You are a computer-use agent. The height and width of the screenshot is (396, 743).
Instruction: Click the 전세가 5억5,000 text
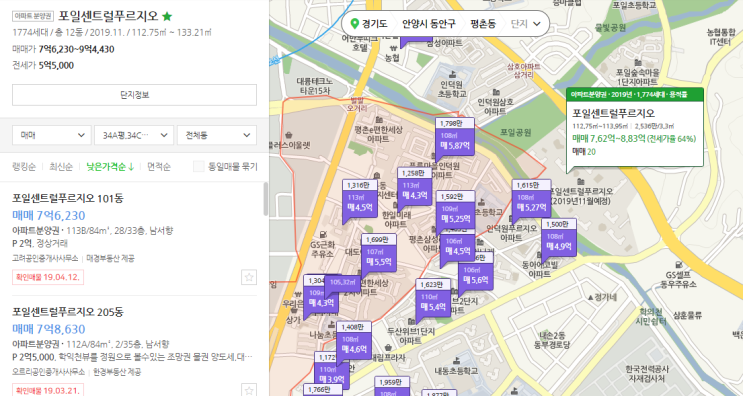pyautogui.click(x=43, y=65)
